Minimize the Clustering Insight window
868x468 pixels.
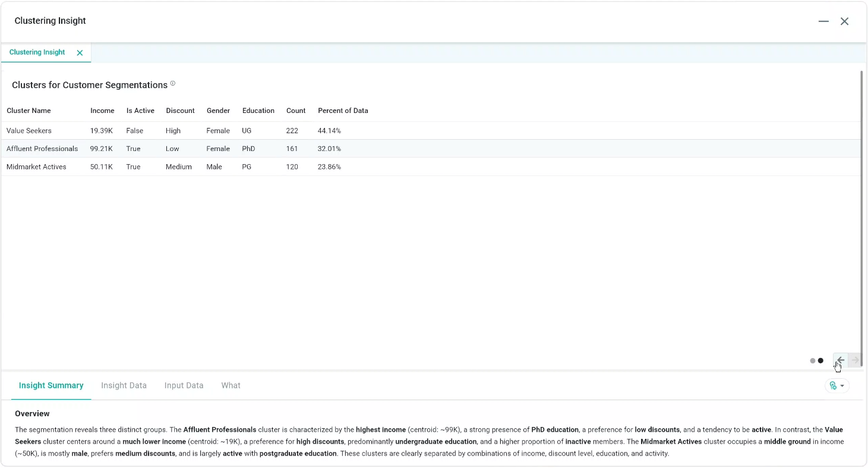(x=823, y=21)
